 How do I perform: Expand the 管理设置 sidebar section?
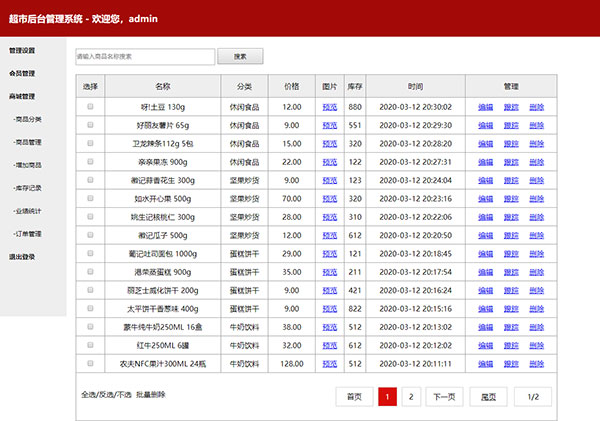22,50
